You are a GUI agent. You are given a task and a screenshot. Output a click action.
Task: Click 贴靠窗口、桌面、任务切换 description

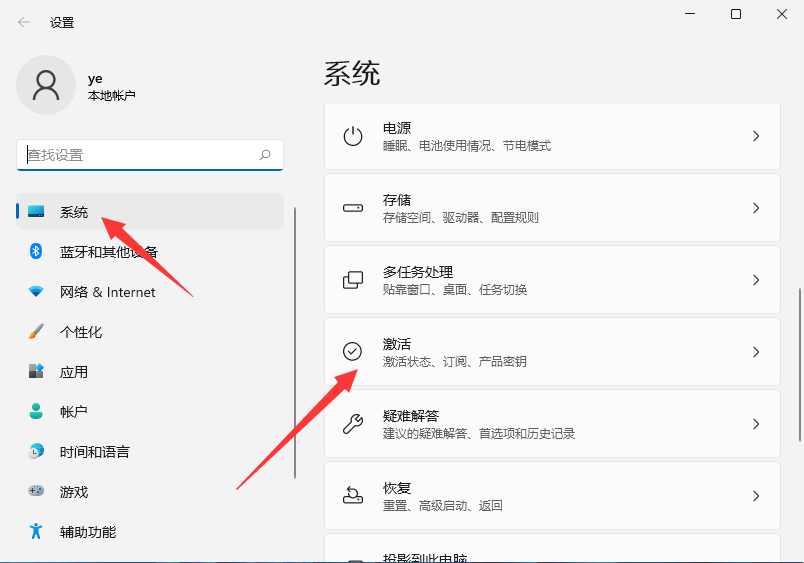pos(455,290)
